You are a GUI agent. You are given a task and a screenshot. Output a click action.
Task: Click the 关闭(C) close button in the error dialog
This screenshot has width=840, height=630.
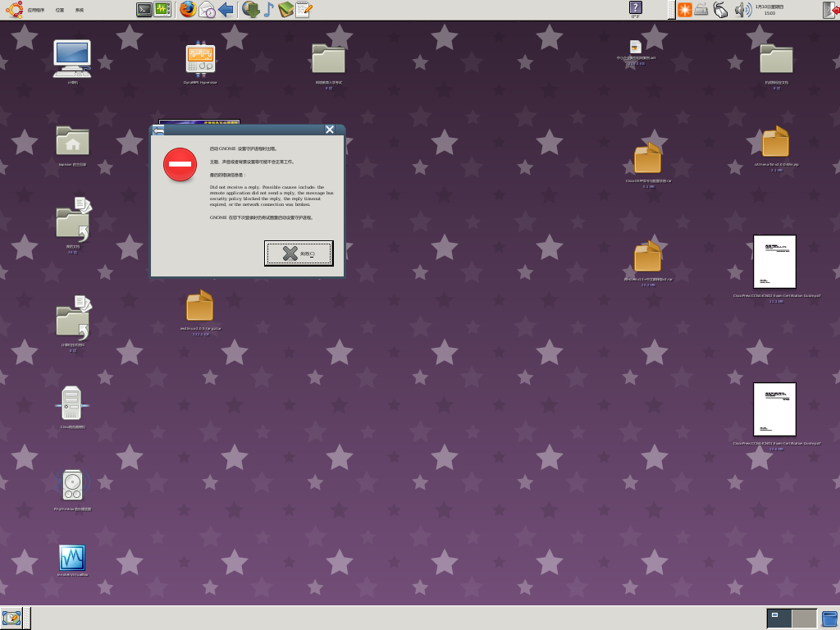point(299,253)
